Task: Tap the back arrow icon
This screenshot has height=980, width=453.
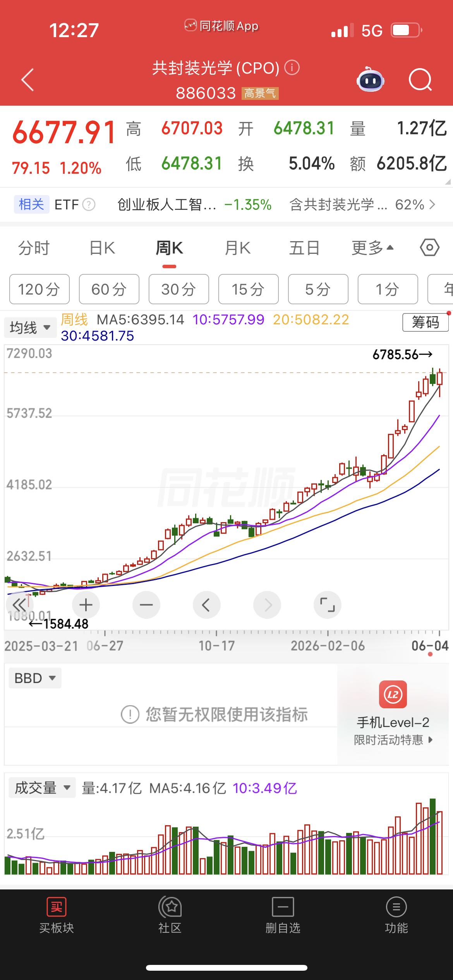Action: [x=27, y=80]
